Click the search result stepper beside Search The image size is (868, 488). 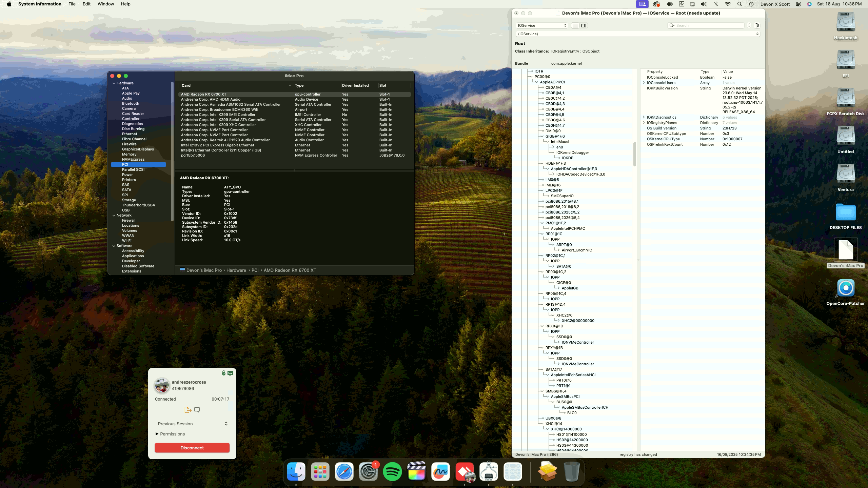coord(749,25)
